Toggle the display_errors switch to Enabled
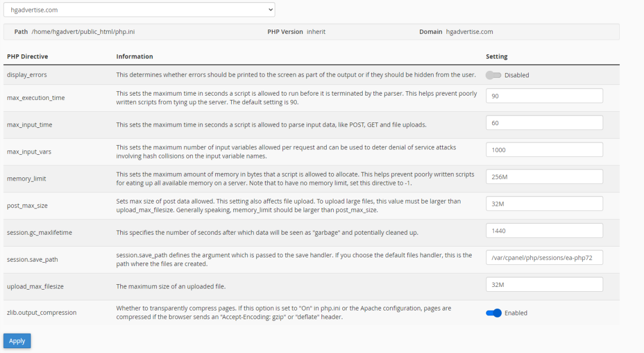Image resolution: width=644 pixels, height=353 pixels. coord(493,75)
